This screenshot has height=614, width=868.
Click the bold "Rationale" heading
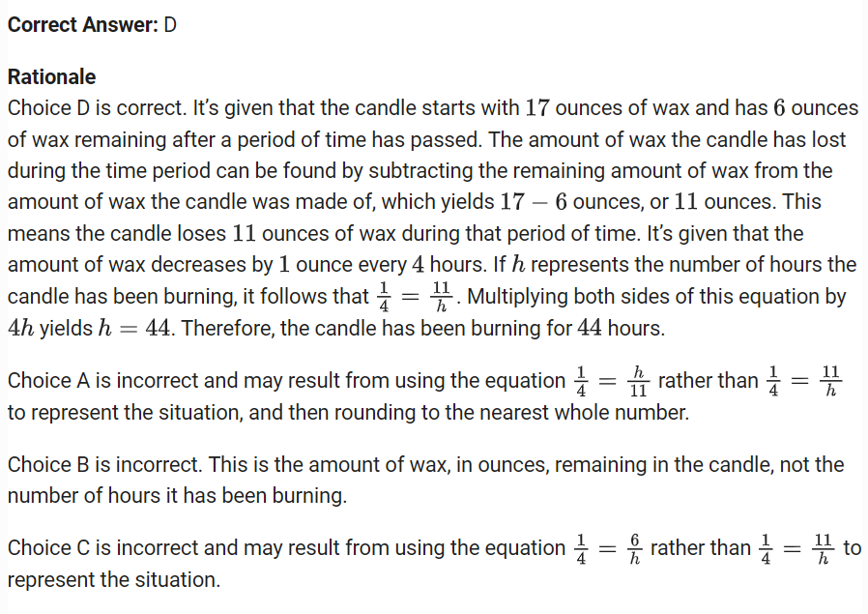pyautogui.click(x=51, y=77)
